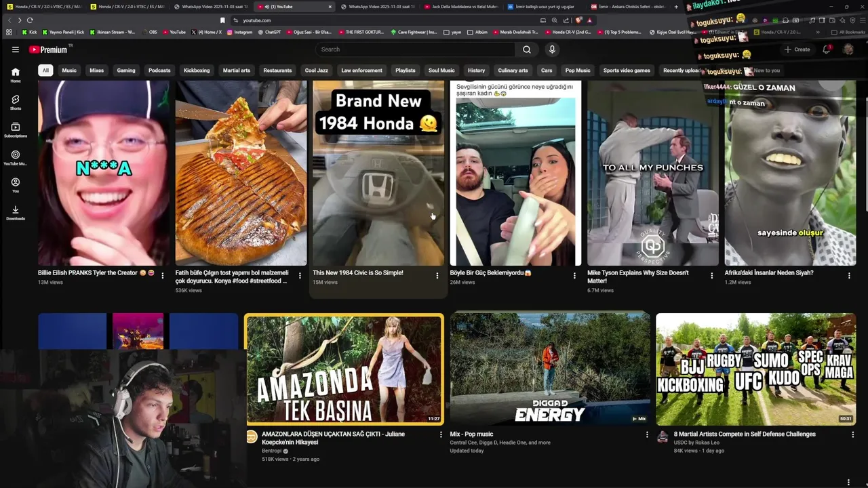Click the browser reload button
This screenshot has height=488, width=868.
(30, 20)
